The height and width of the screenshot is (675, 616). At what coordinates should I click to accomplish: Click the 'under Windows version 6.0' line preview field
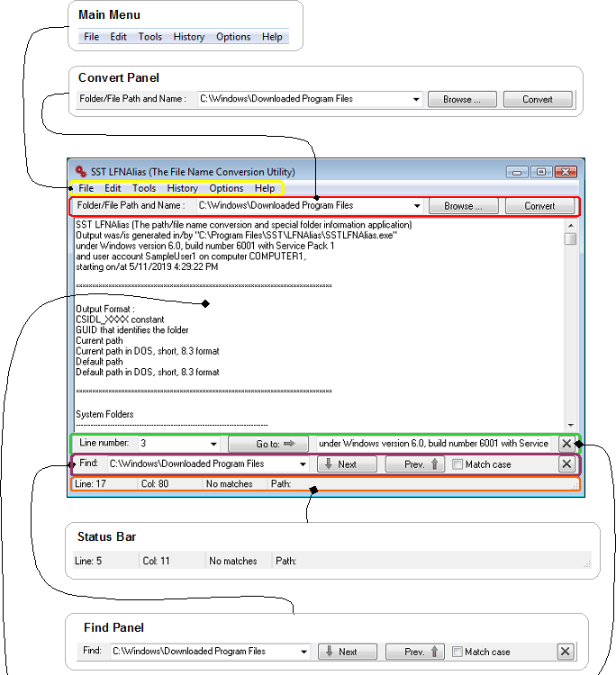pos(434,444)
